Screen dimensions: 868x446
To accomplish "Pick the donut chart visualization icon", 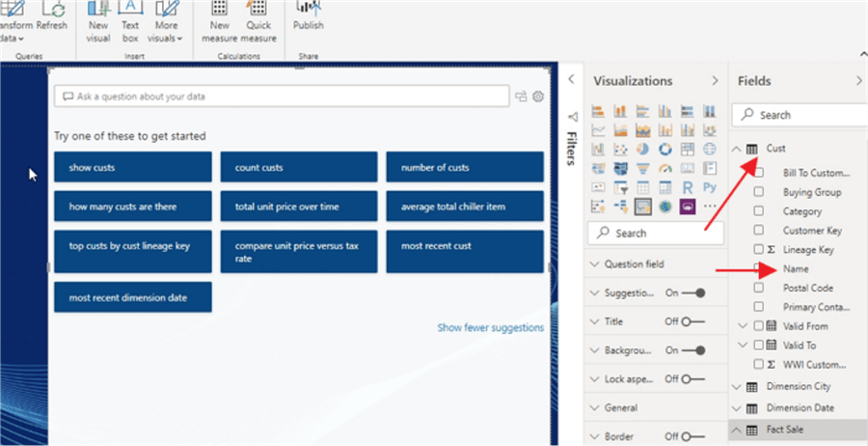I will click(665, 149).
